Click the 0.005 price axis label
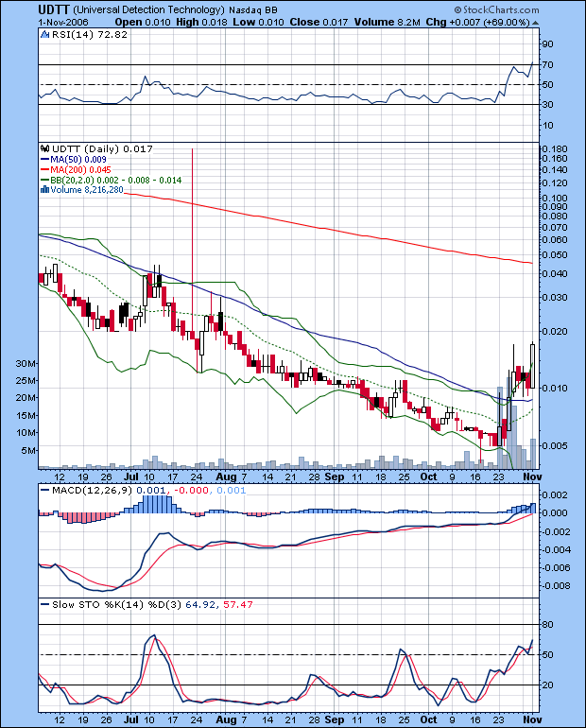 coord(555,445)
